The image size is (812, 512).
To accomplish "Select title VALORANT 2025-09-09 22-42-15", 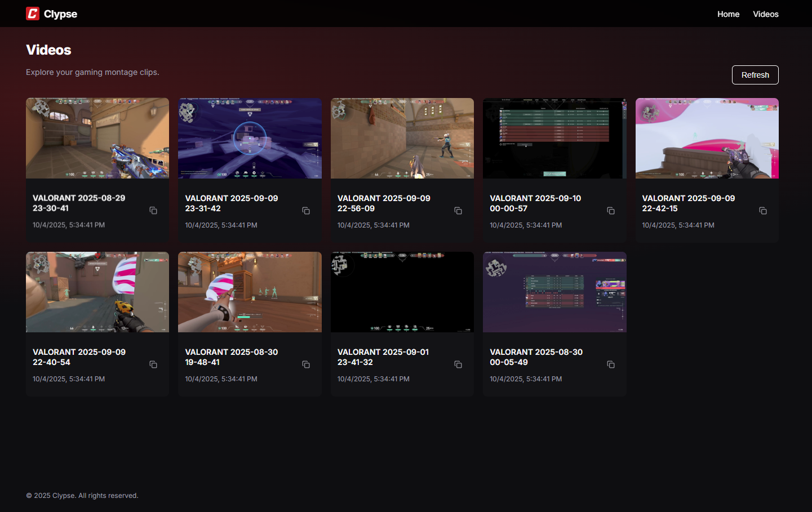I will click(x=689, y=203).
